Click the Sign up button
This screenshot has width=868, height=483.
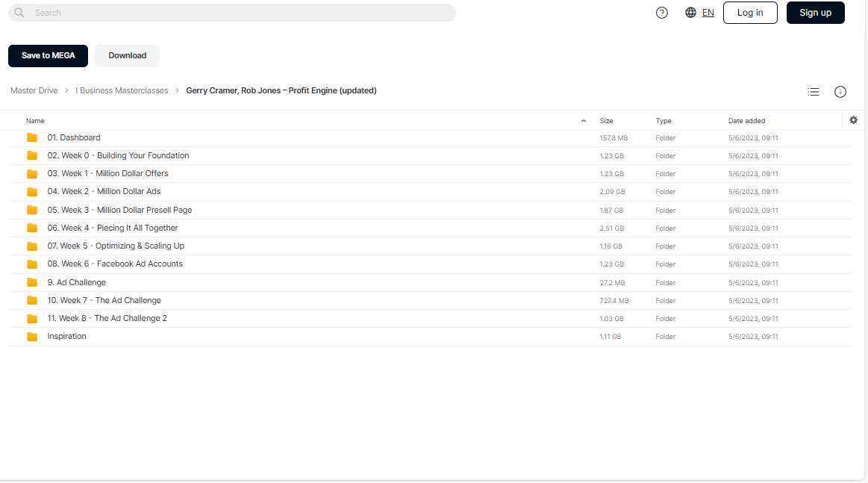[x=816, y=13]
